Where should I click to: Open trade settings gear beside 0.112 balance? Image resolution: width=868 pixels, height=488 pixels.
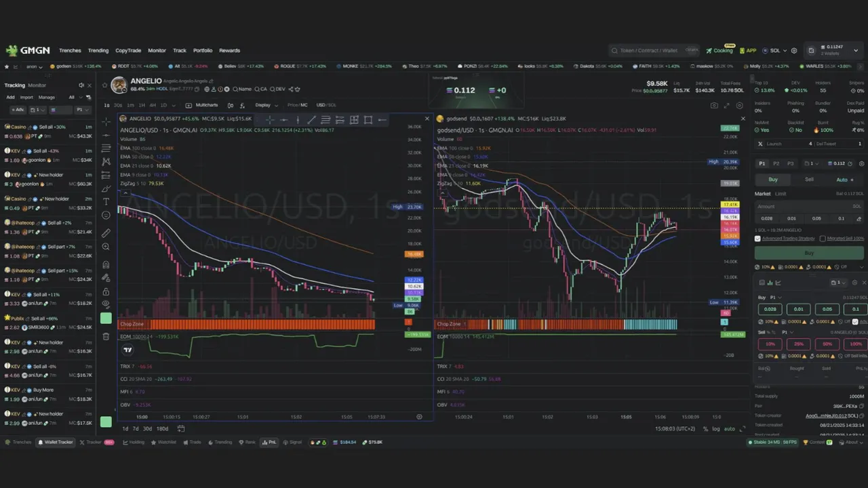[862, 163]
